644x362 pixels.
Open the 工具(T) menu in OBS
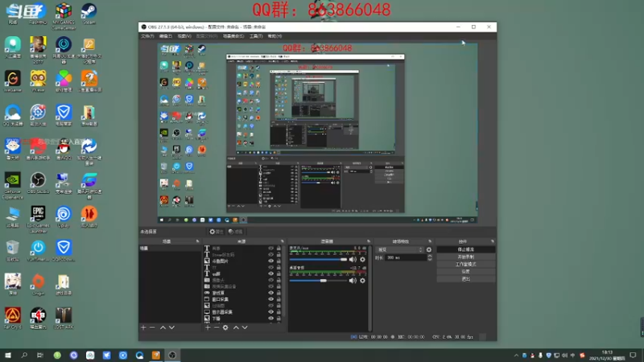[x=256, y=36]
